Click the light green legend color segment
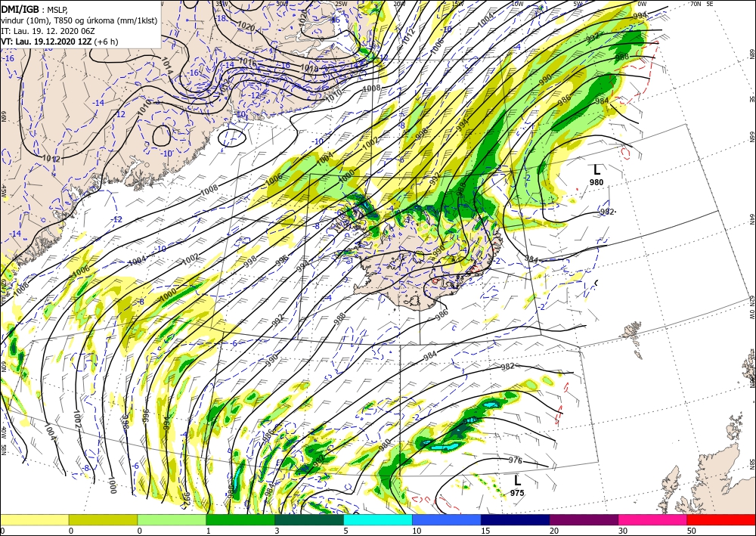756x536 pixels. point(172,519)
